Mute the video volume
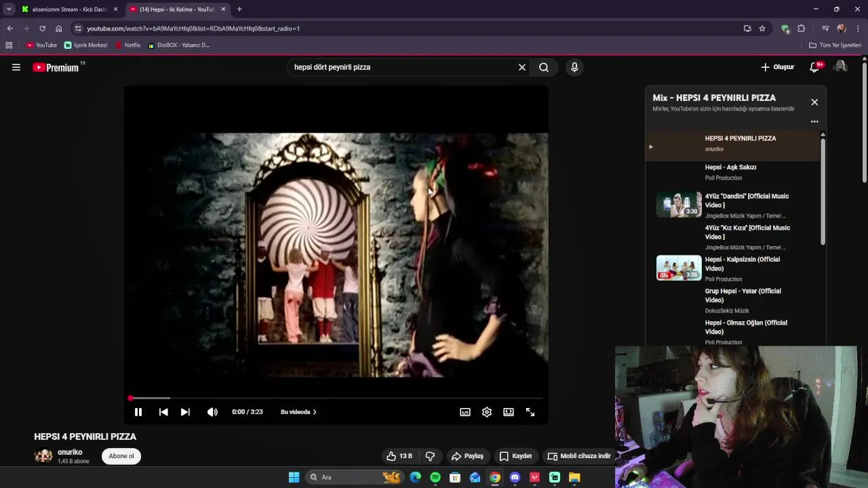 point(212,412)
